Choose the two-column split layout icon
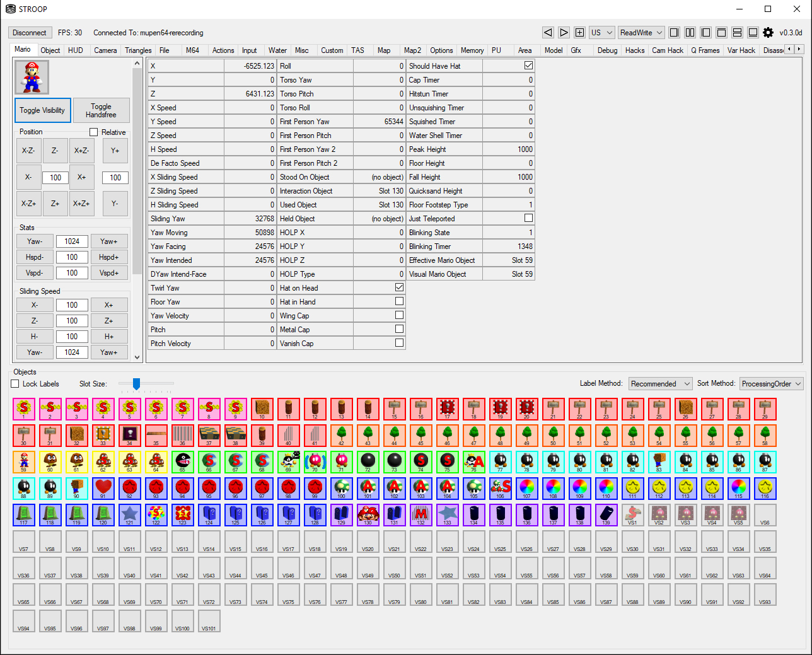 [x=690, y=33]
